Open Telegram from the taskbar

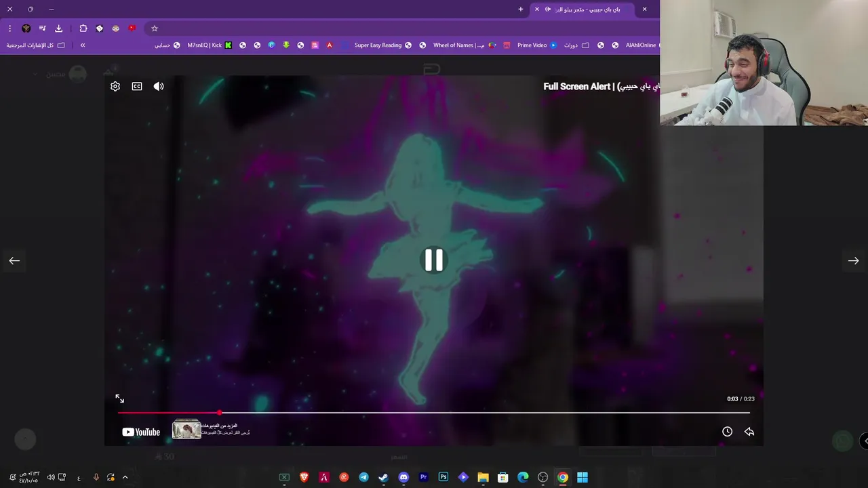click(x=364, y=477)
